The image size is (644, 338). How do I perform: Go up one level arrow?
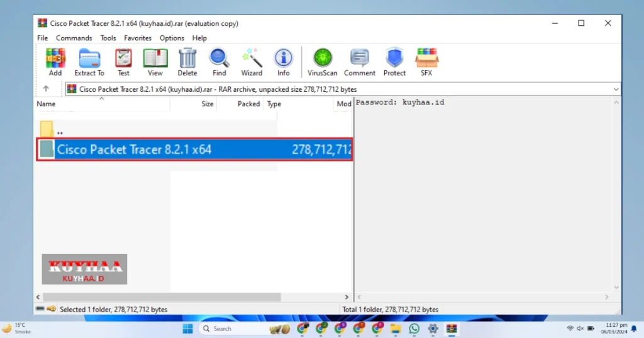coord(46,89)
